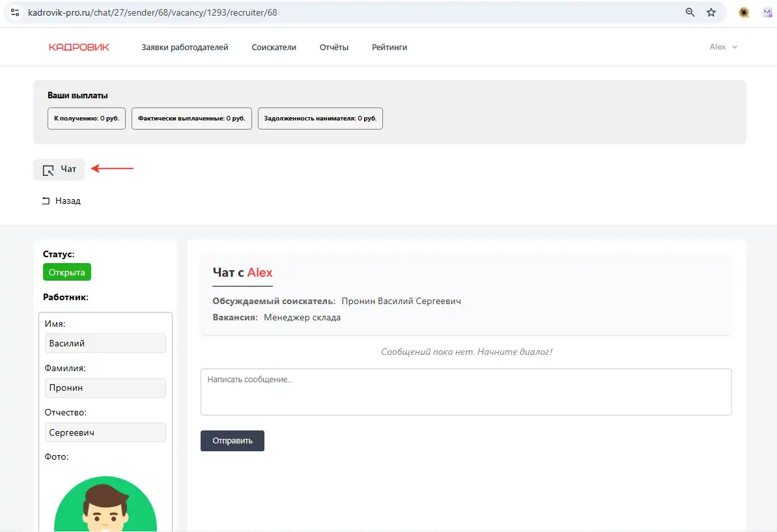This screenshot has width=777, height=532.
Task: Open Заявки работодателей menu item
Action: pos(185,47)
